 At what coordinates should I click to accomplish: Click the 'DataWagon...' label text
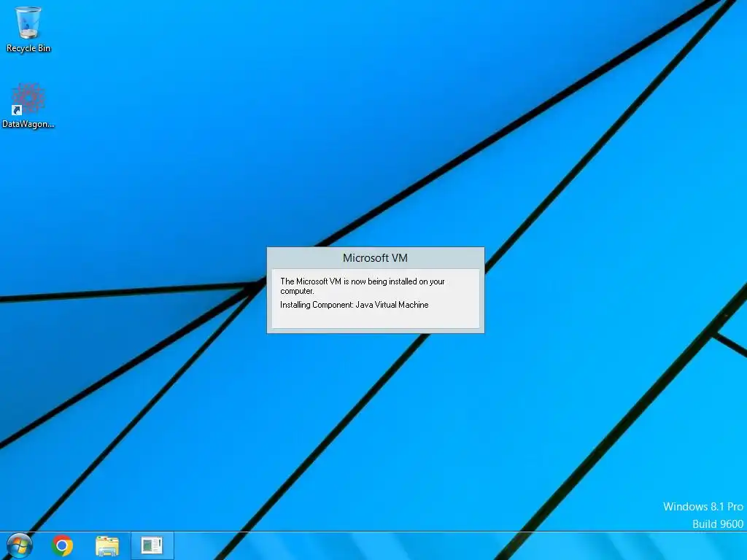coord(28,124)
